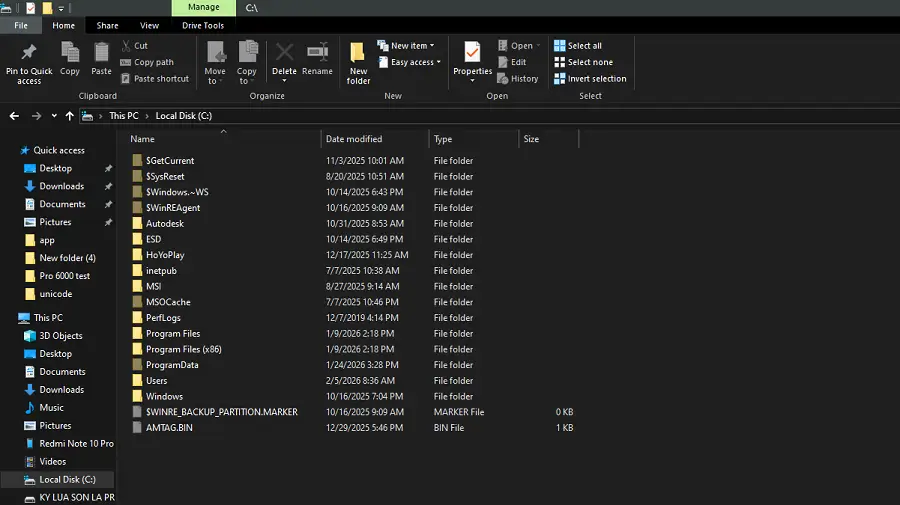The width and height of the screenshot is (900, 505).
Task: Click the Rename icon in ribbon
Action: (x=317, y=53)
